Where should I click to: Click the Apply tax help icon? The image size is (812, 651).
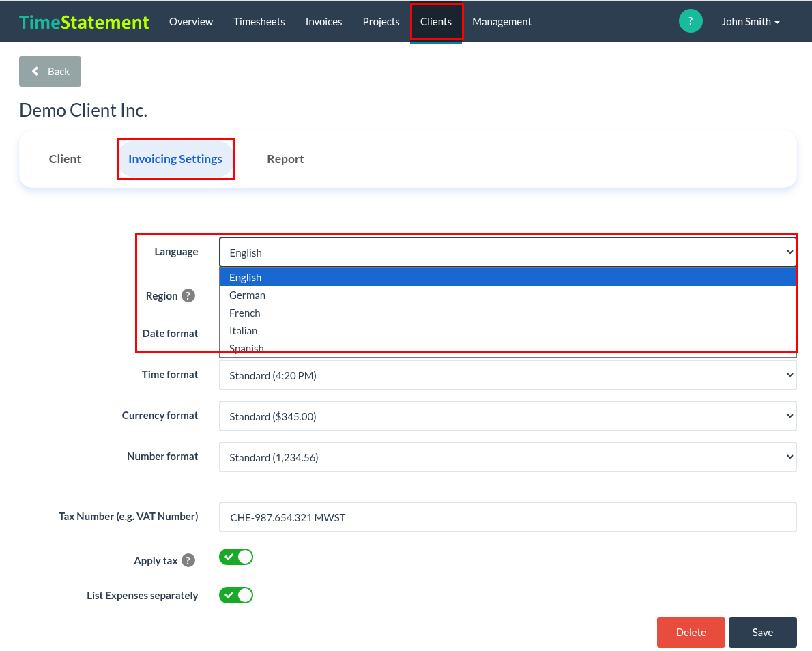click(x=188, y=560)
